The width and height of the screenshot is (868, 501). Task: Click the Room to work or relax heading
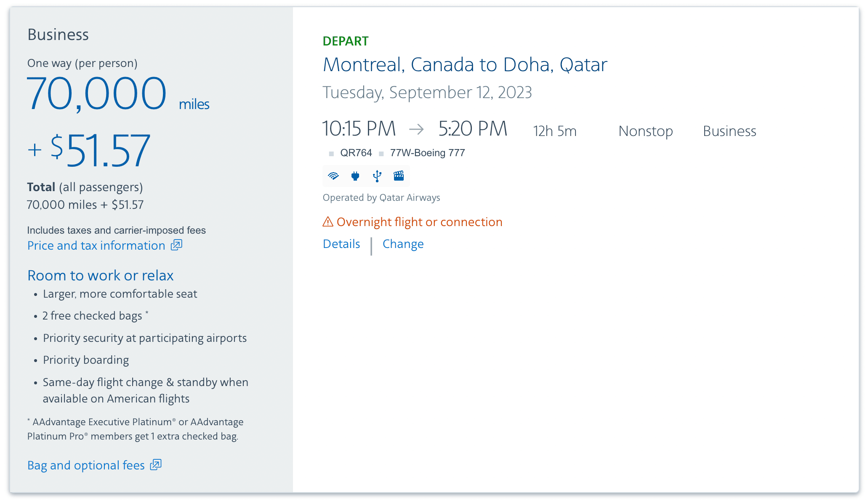pyautogui.click(x=100, y=275)
